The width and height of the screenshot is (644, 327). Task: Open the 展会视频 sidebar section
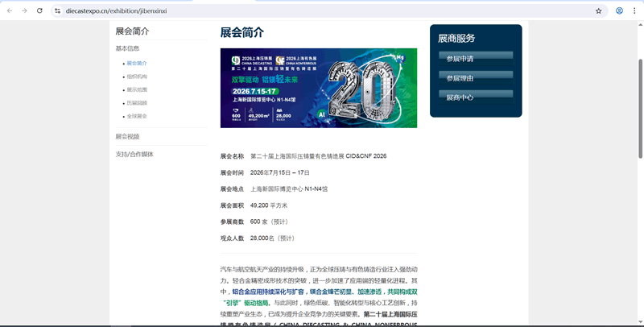127,136
